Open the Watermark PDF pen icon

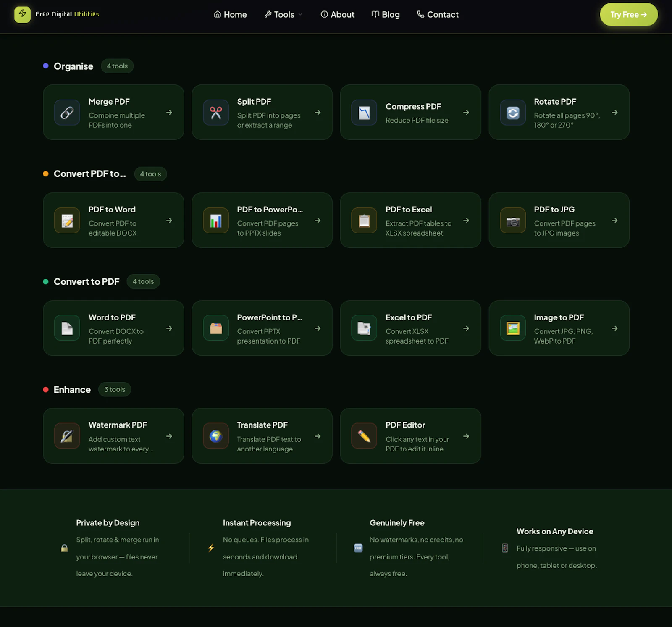[x=67, y=436]
